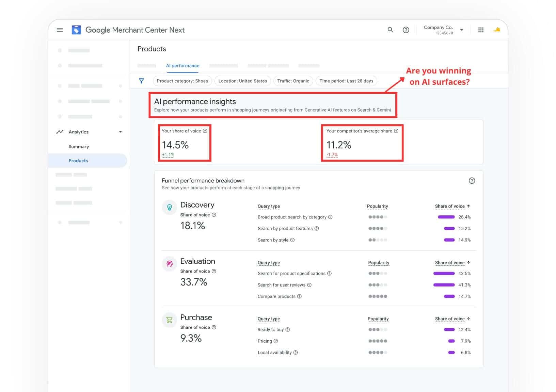Click the Purchase cart icon
556x392 pixels.
170,320
